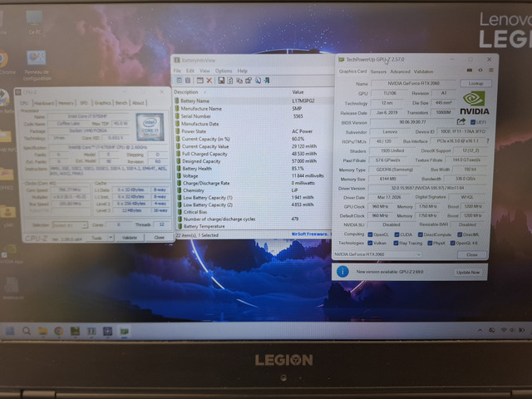Image resolution: width=532 pixels, height=399 pixels.
Task: Click the Lookup button in GPU-Z
Action: coord(475,83)
